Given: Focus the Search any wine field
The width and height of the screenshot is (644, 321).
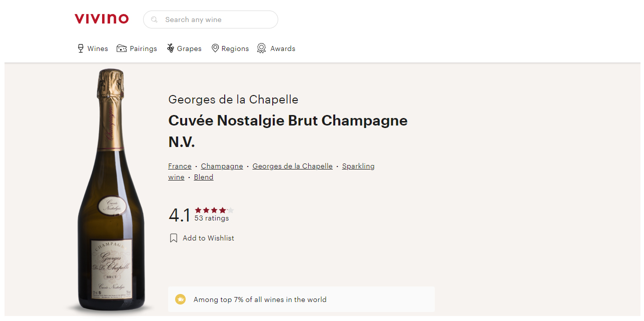Looking at the screenshot, I should (x=215, y=19).
